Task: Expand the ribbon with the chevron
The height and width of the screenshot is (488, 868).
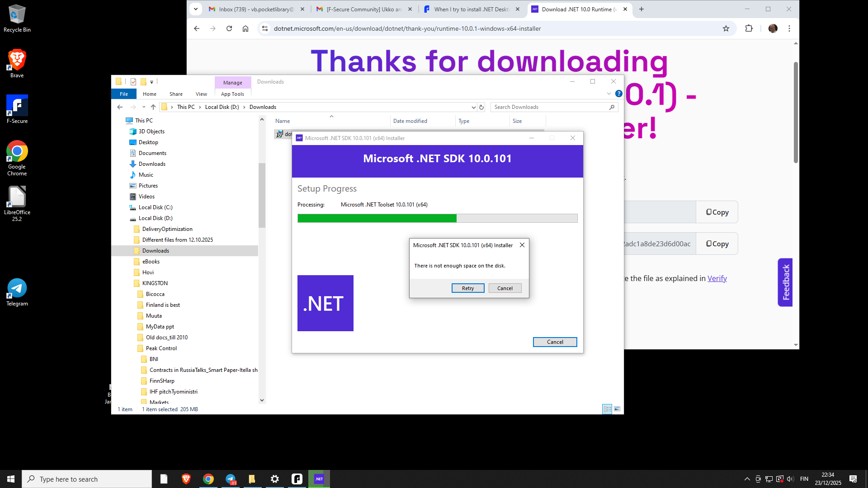Action: [x=609, y=94]
